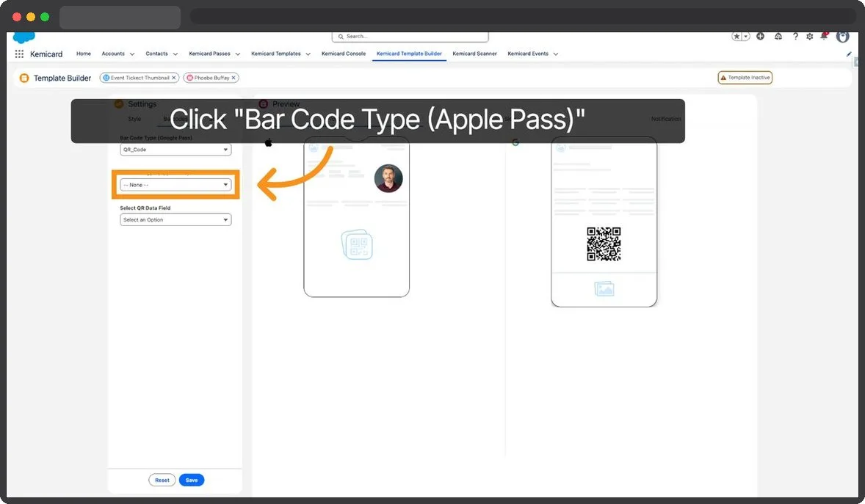Remove the Event Ticket Thumbnail pill
This screenshot has height=504, width=865.
coord(174,78)
